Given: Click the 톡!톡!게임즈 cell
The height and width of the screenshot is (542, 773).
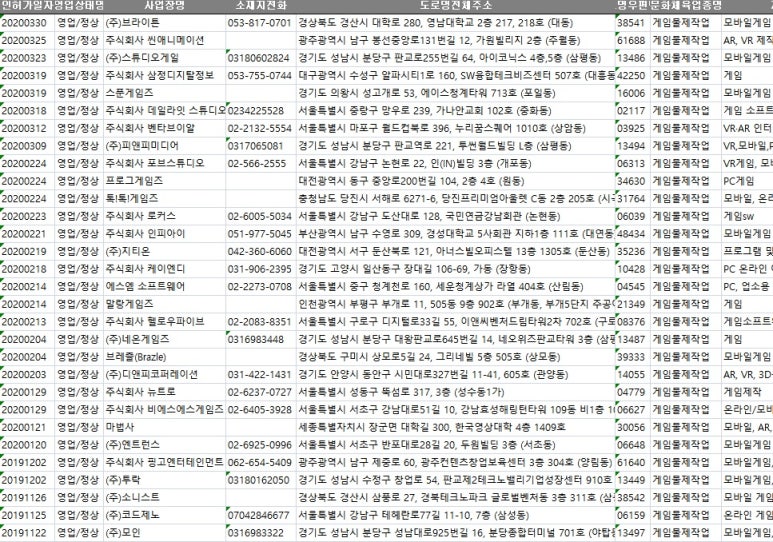Looking at the screenshot, I should point(165,199).
